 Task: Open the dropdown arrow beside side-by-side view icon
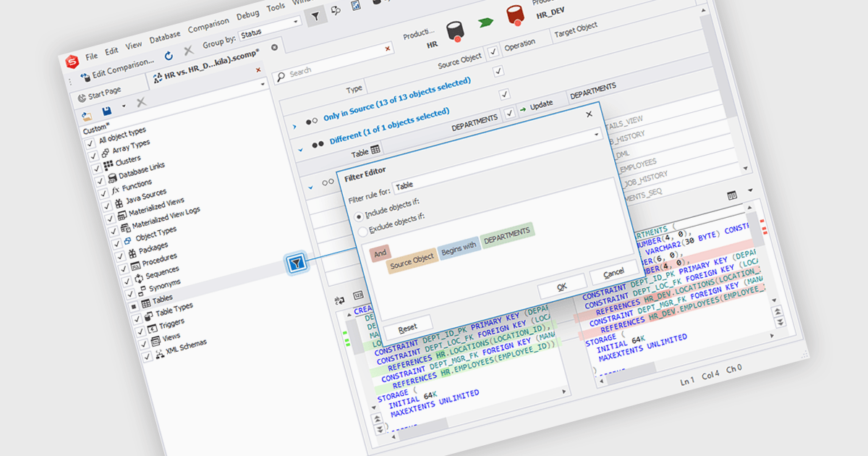tap(749, 192)
